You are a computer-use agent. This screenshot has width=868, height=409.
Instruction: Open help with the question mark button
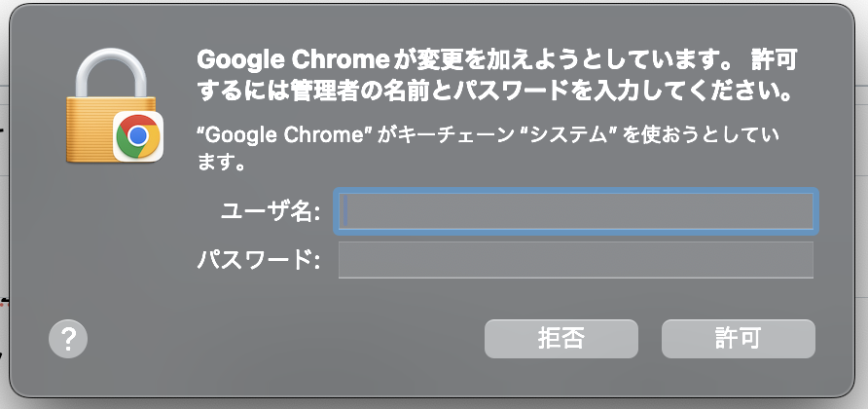(x=68, y=339)
